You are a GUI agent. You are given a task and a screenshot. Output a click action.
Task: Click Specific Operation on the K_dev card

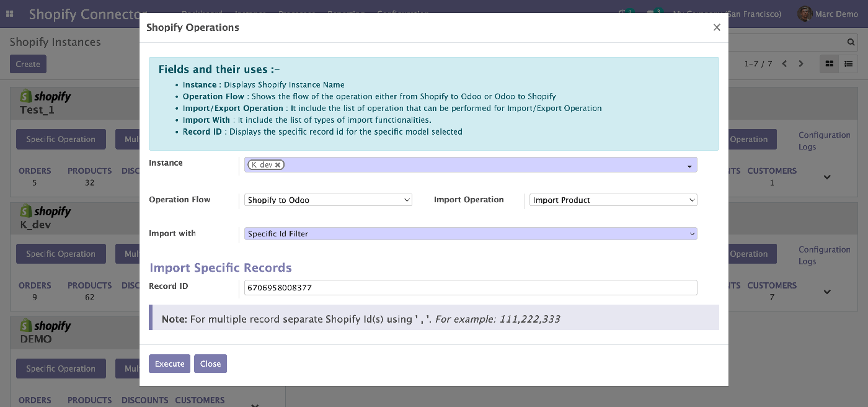pyautogui.click(x=61, y=254)
